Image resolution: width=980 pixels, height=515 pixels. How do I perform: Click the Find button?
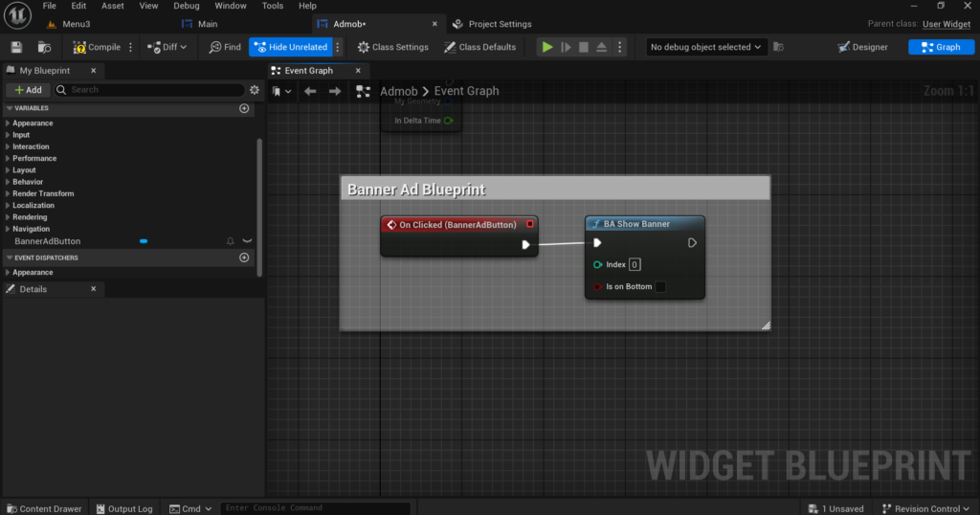pos(225,47)
